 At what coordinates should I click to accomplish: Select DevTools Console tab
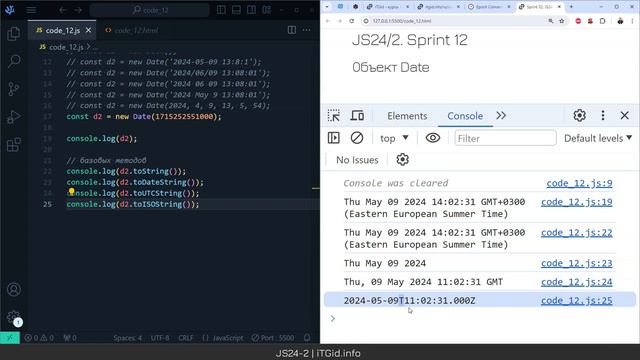click(x=465, y=116)
